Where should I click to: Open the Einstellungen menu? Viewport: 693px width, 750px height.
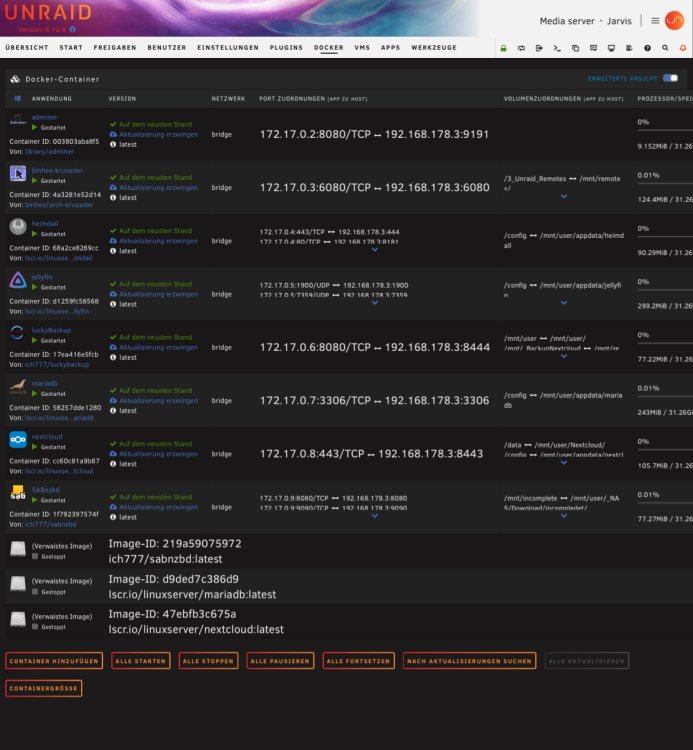tap(228, 47)
